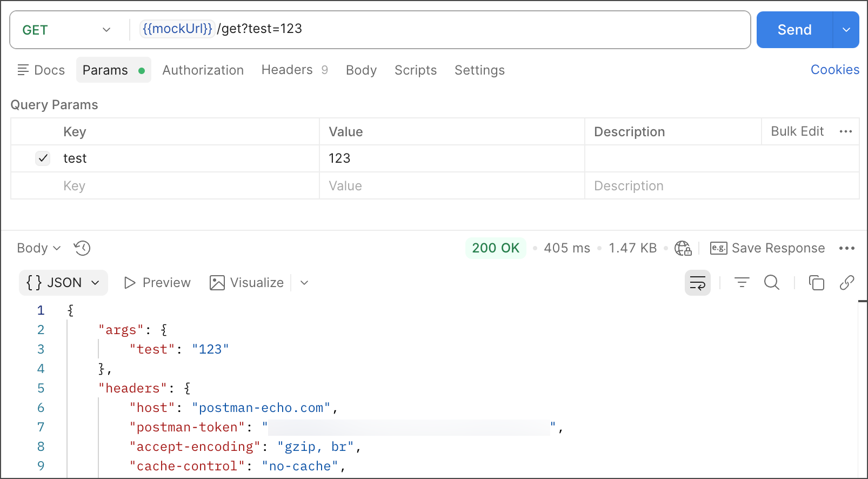Toggle word wrap in response viewer
This screenshot has height=479, width=868.
click(x=697, y=283)
